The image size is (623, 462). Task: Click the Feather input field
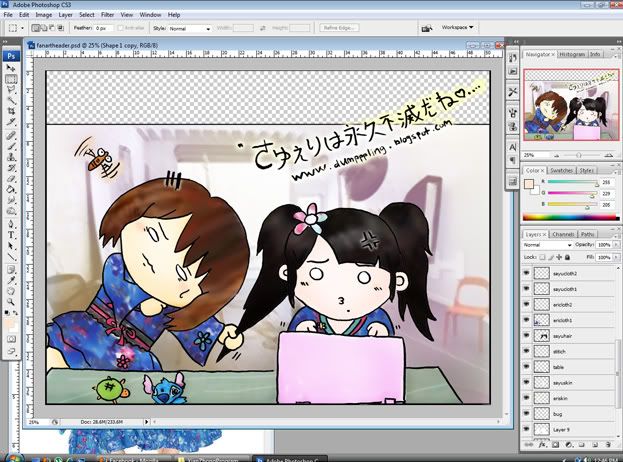tap(103, 28)
